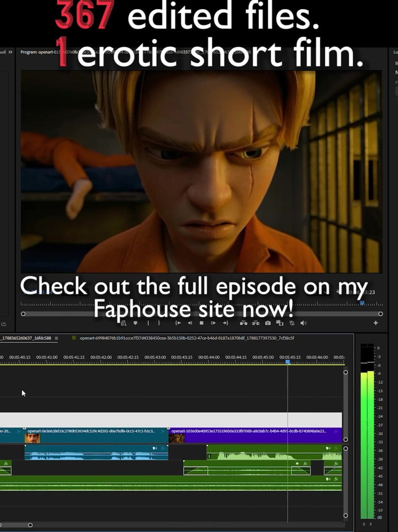Click timeline ruler at 00:05:44:00

point(209,357)
